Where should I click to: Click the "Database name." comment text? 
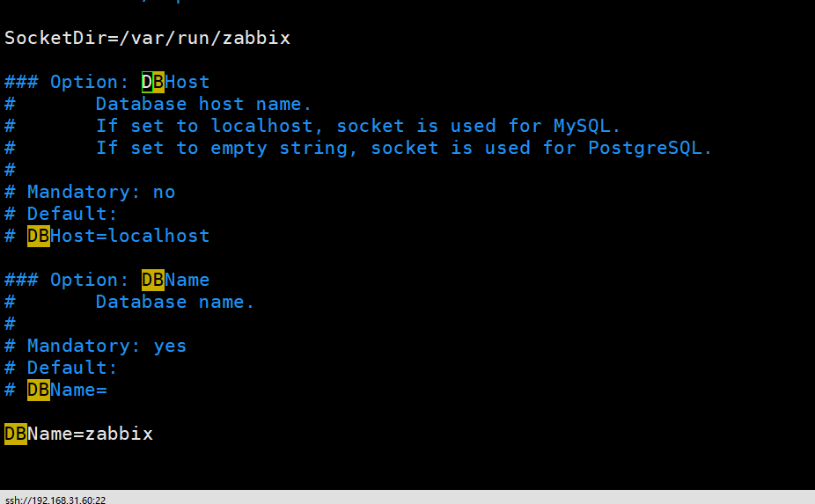[175, 302]
